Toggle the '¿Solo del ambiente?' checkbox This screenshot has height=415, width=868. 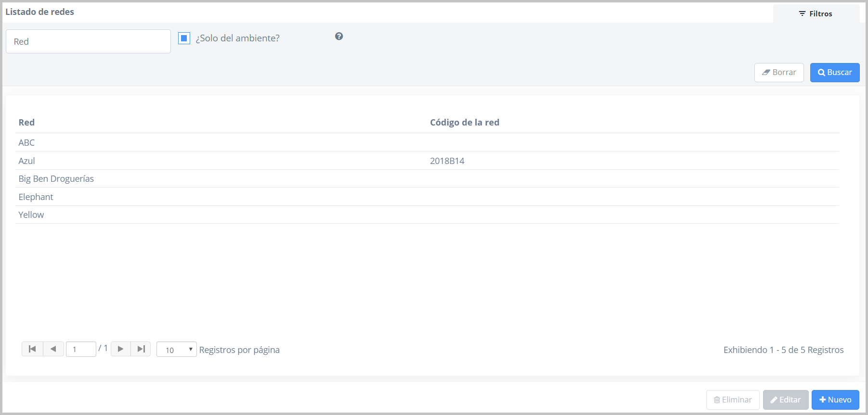(184, 38)
